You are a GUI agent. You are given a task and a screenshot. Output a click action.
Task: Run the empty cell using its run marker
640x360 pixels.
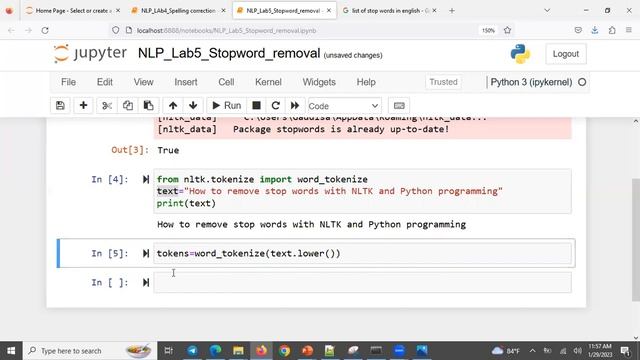tap(146, 282)
